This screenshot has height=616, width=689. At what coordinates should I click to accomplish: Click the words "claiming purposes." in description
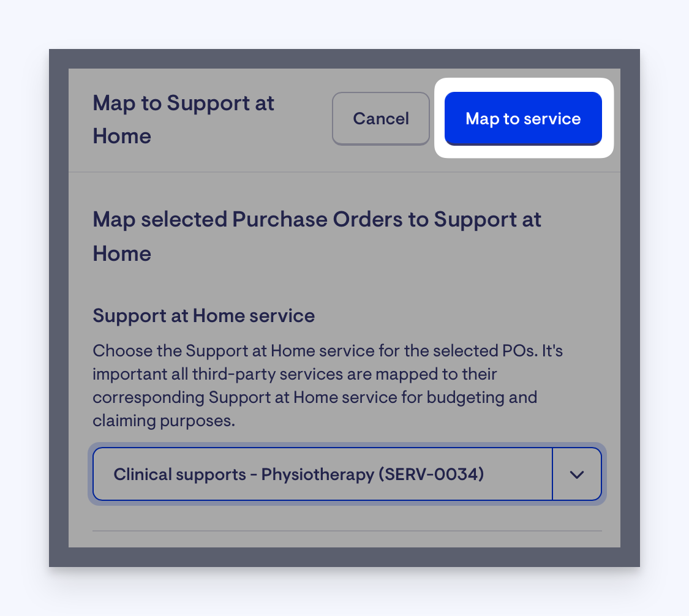164,421
